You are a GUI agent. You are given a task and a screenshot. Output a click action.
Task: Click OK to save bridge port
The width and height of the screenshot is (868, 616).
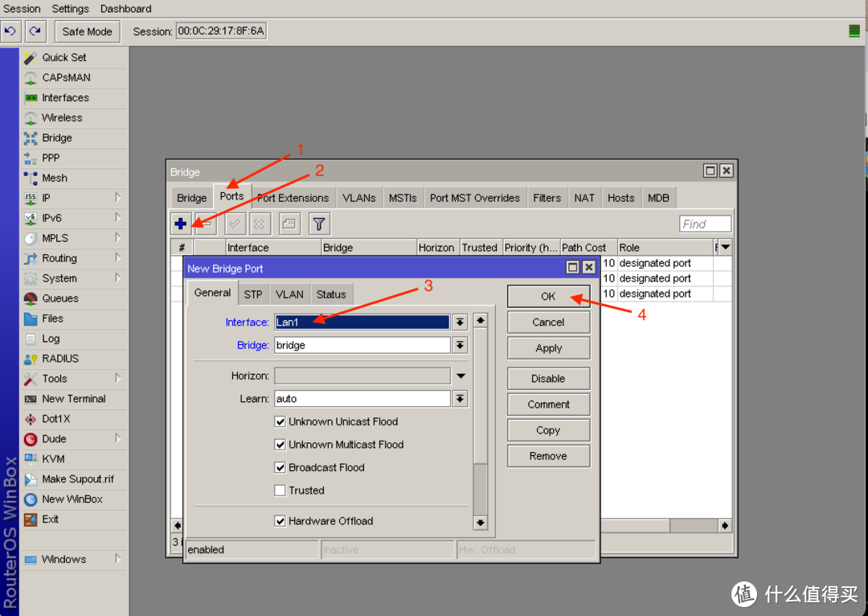[548, 297]
